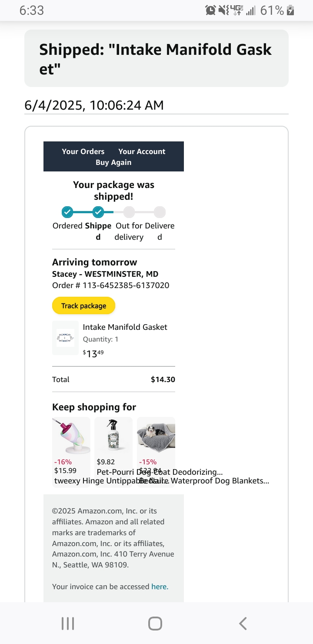Open the waterproof dog blanket thumbnail
Viewport: 313px width, 644px height.
[156, 436]
